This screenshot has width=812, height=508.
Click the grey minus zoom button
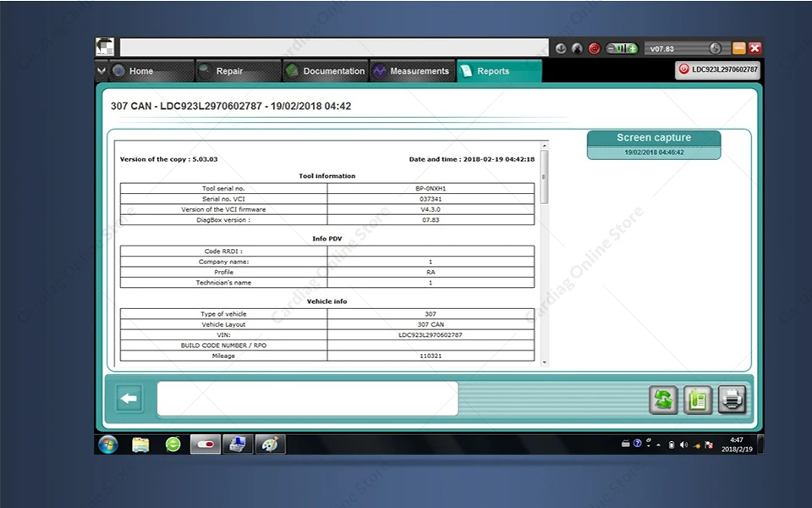[x=611, y=48]
